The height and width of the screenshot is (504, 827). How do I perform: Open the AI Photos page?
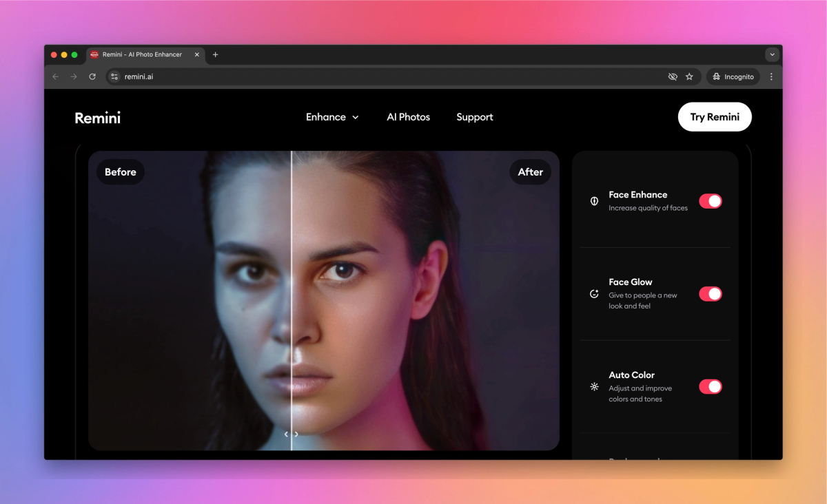tap(408, 117)
